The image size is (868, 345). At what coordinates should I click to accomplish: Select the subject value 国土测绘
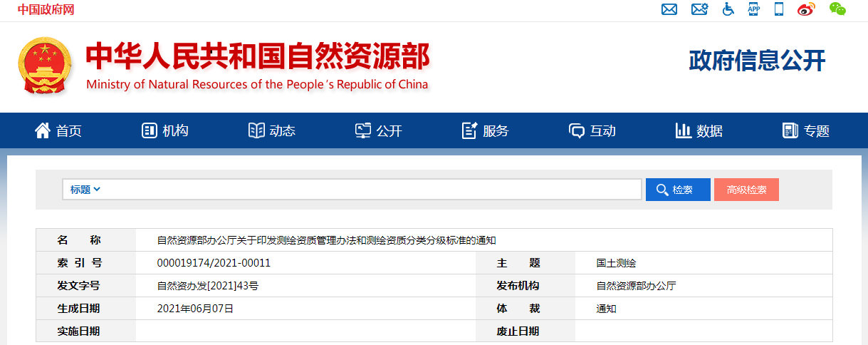[616, 263]
